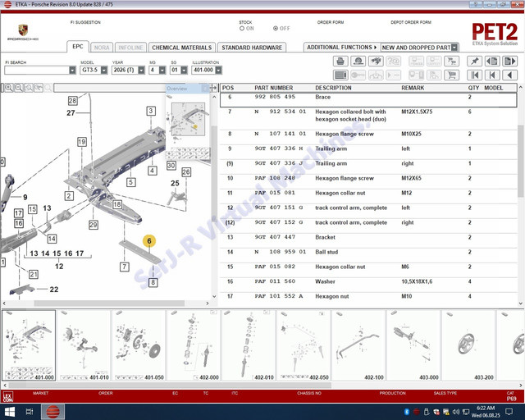Select illustration thumbnail 401-010
The image size is (525, 420).
pyautogui.click(x=84, y=345)
